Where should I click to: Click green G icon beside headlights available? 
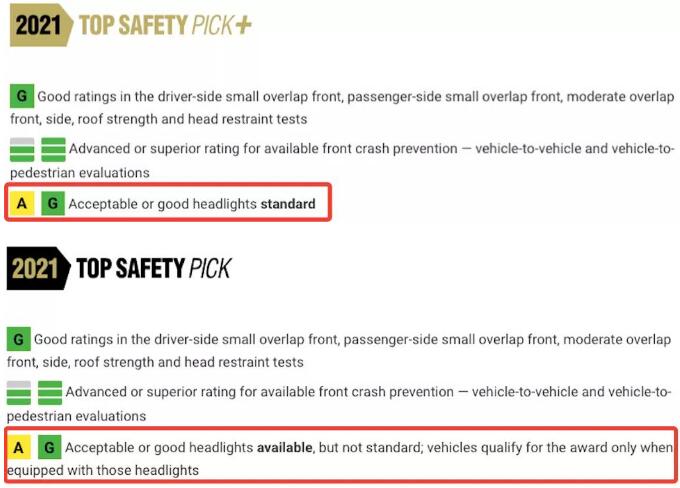[50, 447]
